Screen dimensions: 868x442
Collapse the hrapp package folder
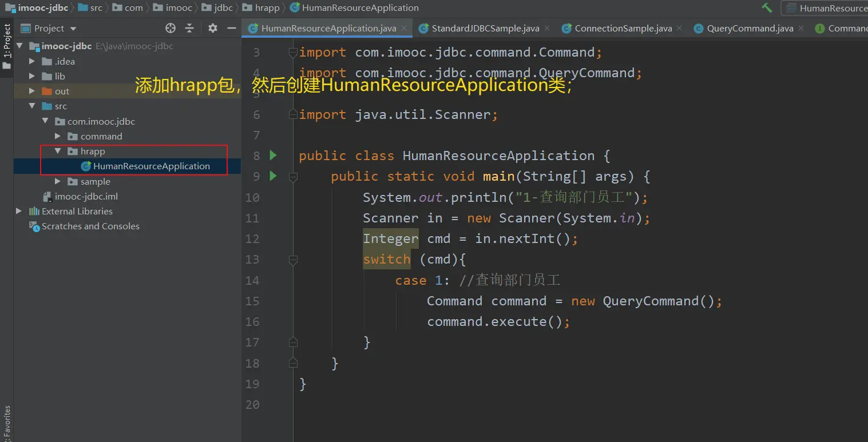point(58,152)
